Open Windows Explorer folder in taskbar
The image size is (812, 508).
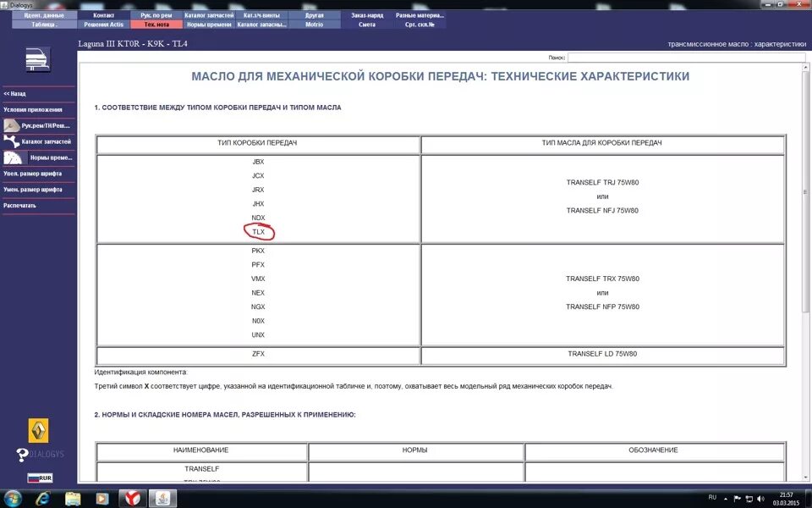[73, 499]
